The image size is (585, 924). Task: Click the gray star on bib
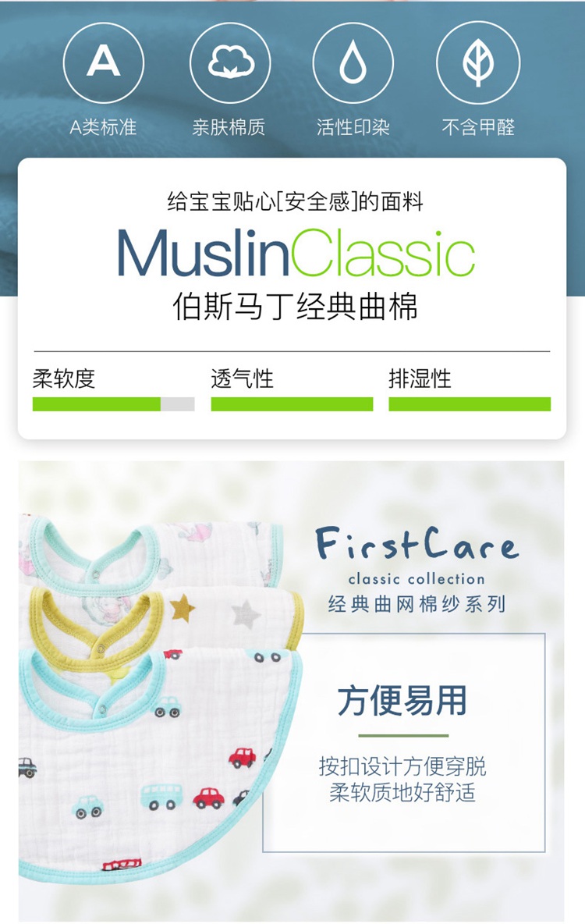pos(246,615)
